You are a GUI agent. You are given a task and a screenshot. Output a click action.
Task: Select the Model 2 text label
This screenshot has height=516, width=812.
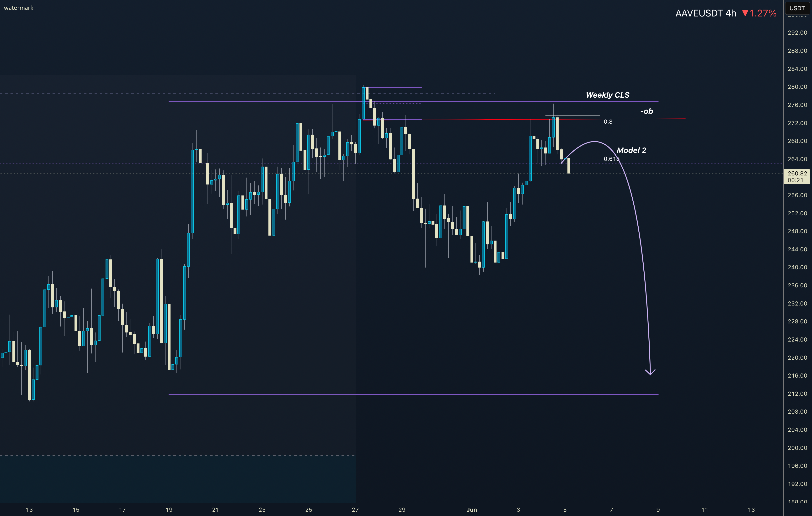coord(631,150)
